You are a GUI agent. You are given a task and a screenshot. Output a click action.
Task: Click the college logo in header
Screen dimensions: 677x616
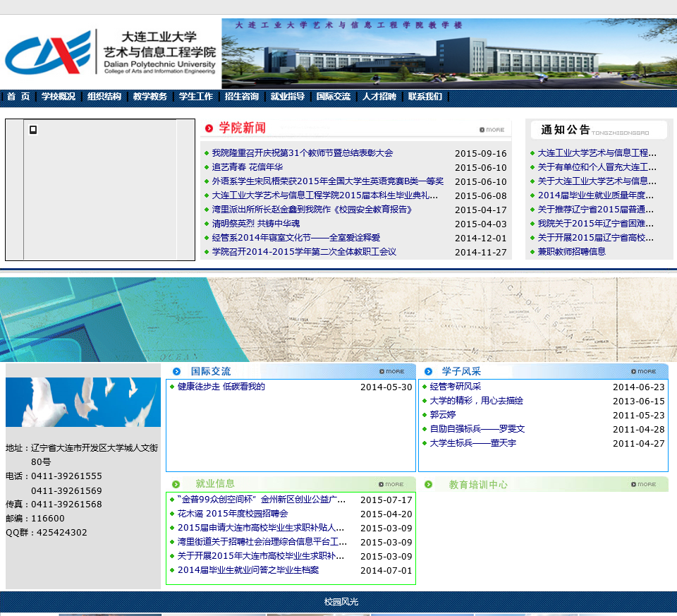click(x=110, y=52)
